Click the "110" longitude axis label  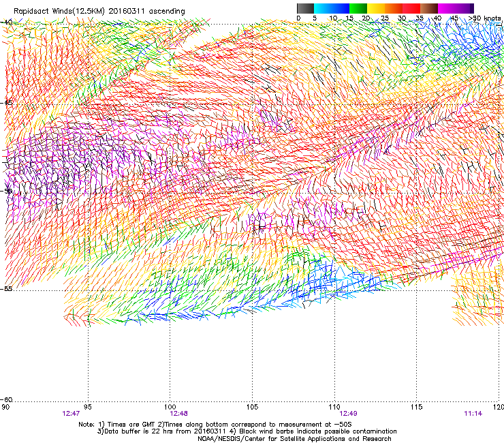(334, 407)
